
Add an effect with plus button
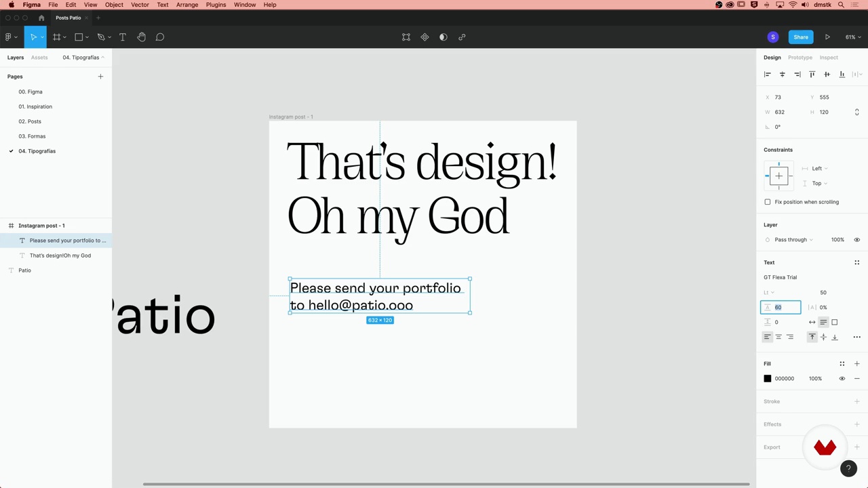(856, 425)
